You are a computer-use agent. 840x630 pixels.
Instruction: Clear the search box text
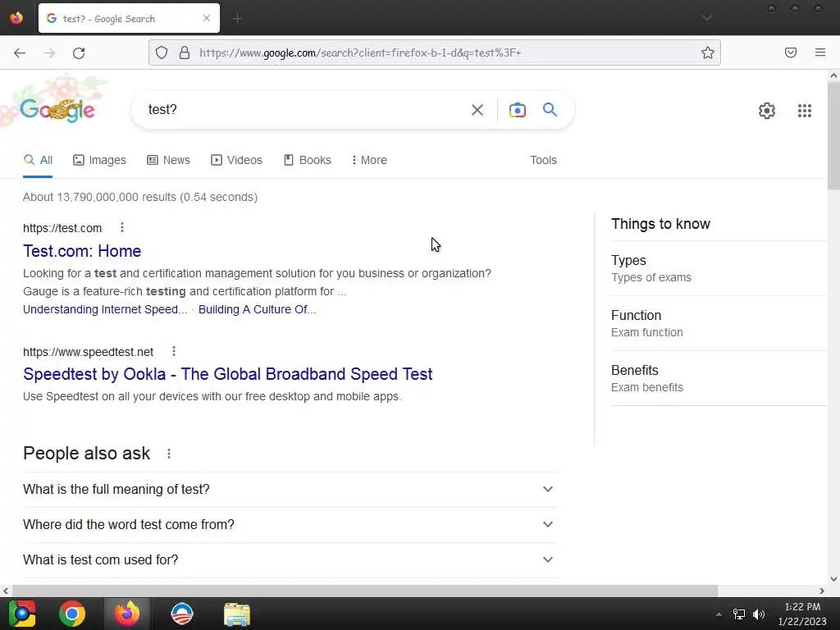click(x=477, y=110)
